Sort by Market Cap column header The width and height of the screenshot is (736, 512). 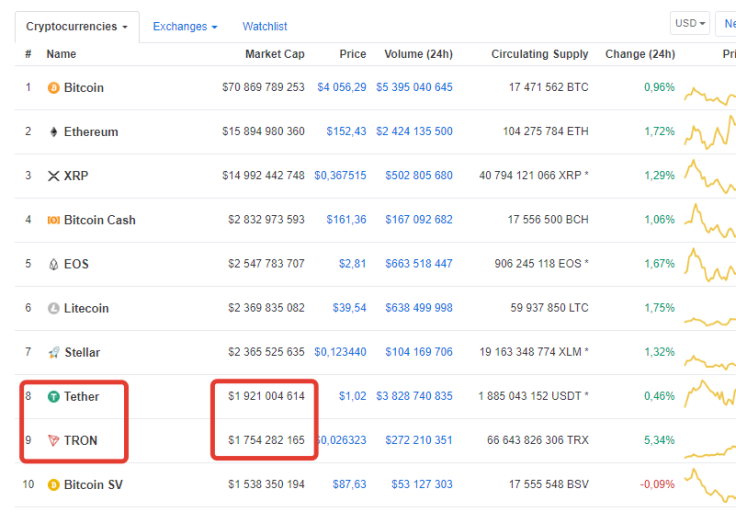pos(275,54)
